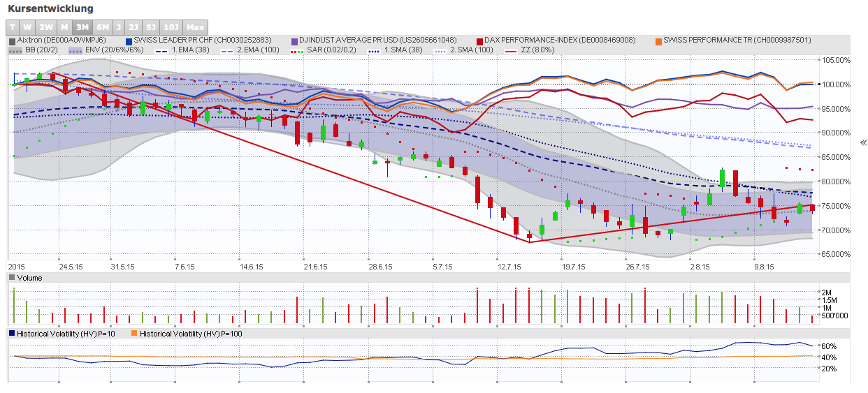Show the Max time range

point(195,27)
